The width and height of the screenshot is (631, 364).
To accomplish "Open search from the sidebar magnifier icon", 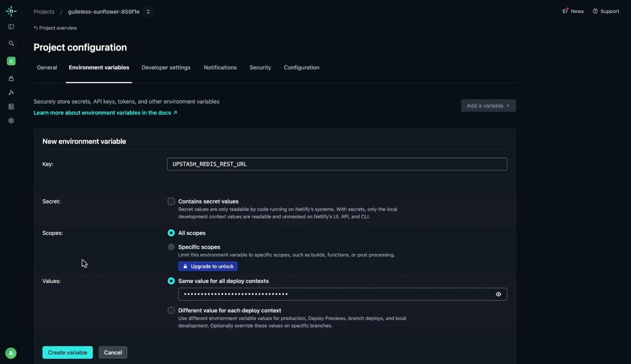I will tap(11, 43).
